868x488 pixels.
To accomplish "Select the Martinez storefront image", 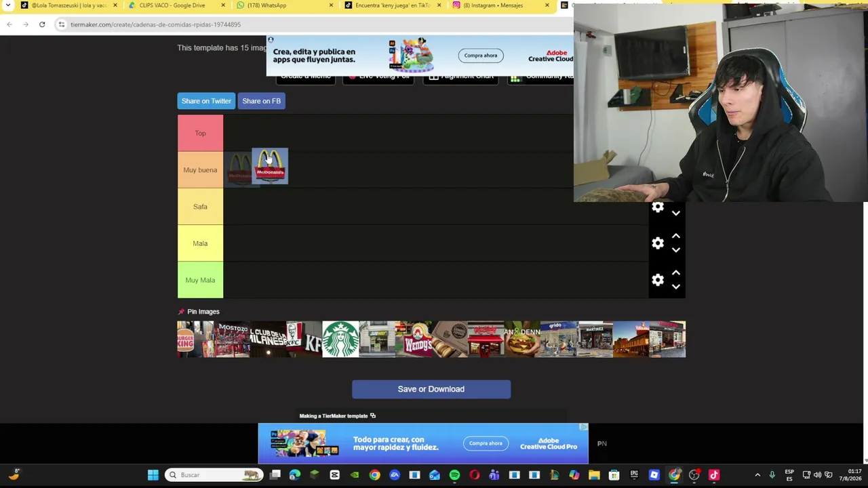I will click(x=595, y=339).
